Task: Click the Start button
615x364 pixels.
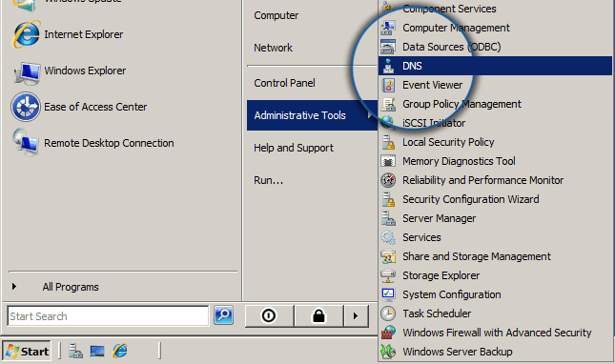Action: [x=27, y=351]
